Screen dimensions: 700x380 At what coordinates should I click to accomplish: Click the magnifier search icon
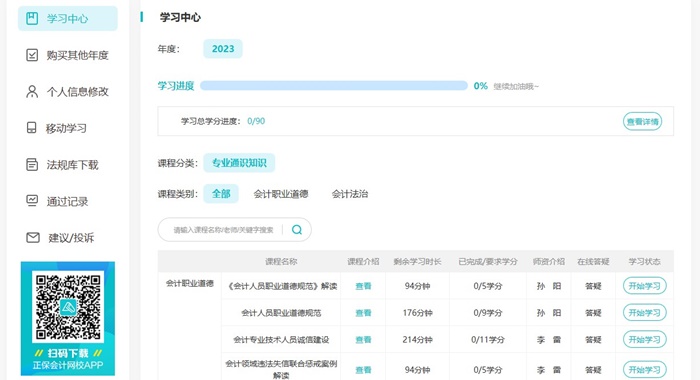(296, 230)
